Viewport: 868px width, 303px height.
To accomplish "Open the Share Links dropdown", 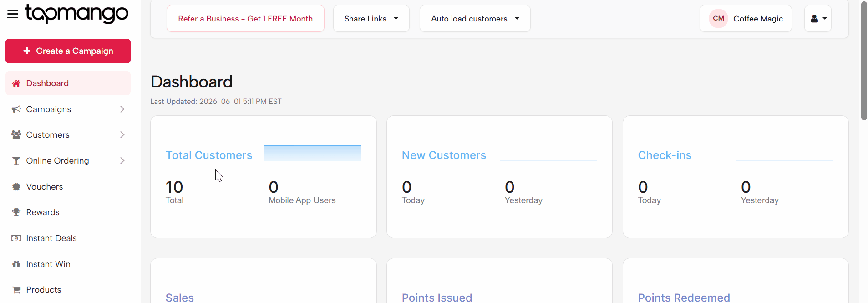I will (371, 19).
